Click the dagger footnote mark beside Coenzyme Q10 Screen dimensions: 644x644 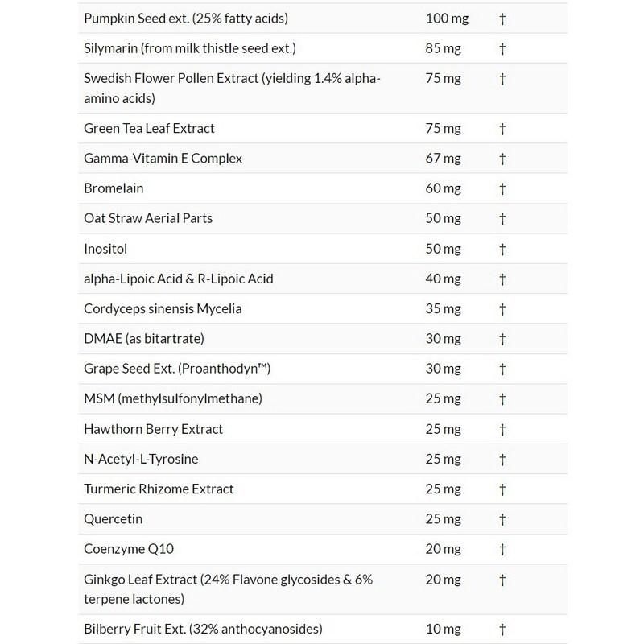click(502, 549)
